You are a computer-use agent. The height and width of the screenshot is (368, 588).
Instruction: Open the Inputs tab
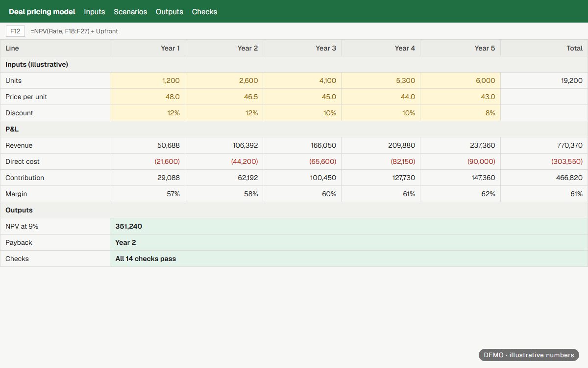click(x=95, y=12)
